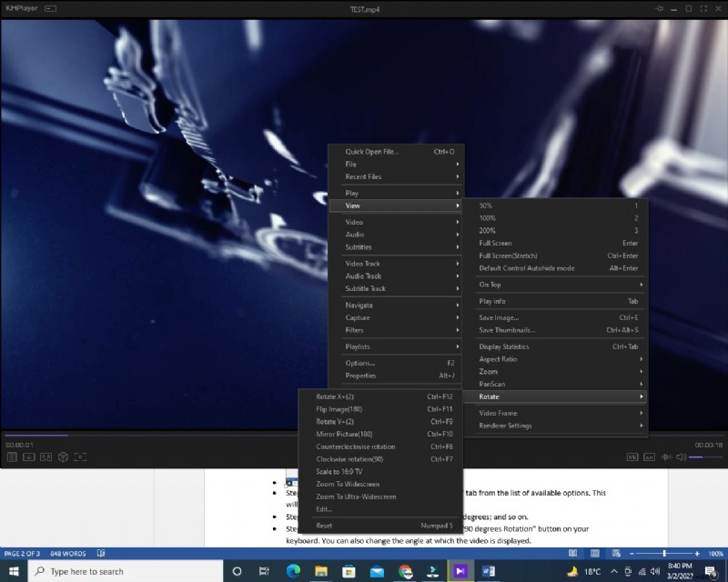This screenshot has width=728, height=582.
Task: Click the download icon near the playlist
Action: (29, 457)
